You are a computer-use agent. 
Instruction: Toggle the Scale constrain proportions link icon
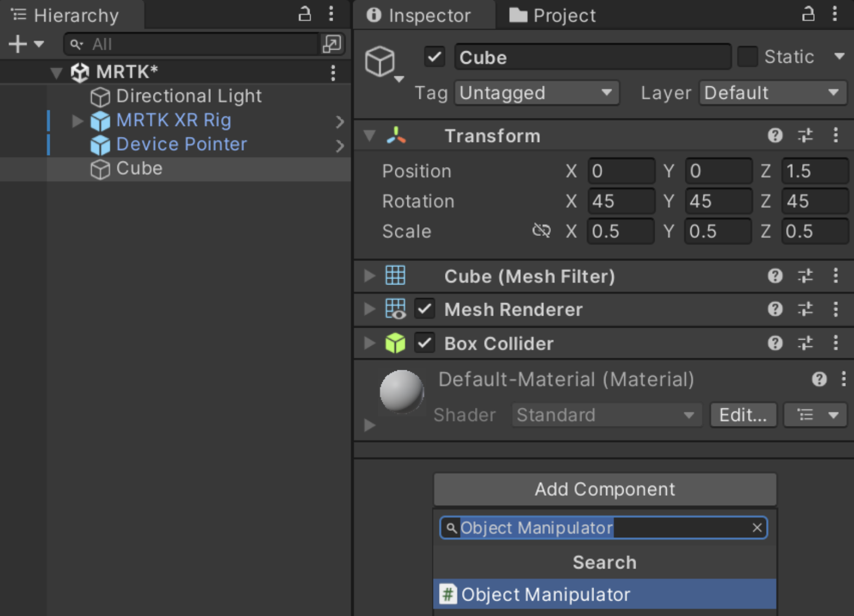[x=541, y=231]
